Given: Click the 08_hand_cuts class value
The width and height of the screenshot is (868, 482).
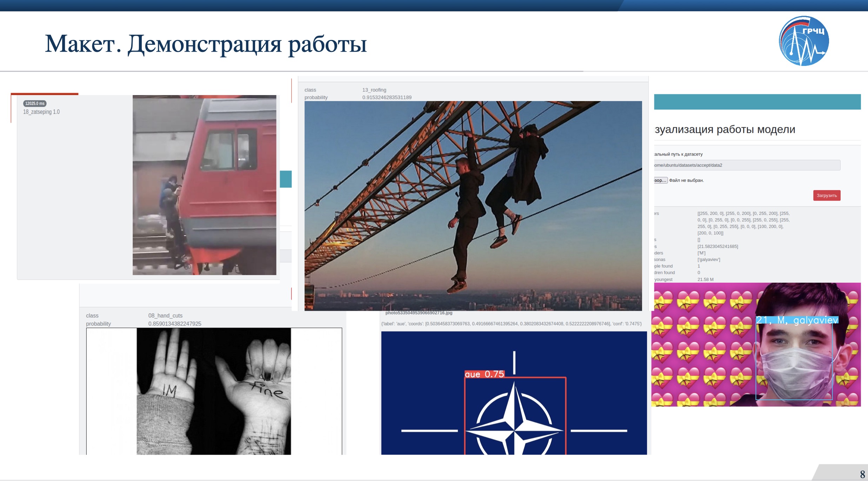Looking at the screenshot, I should [x=165, y=315].
